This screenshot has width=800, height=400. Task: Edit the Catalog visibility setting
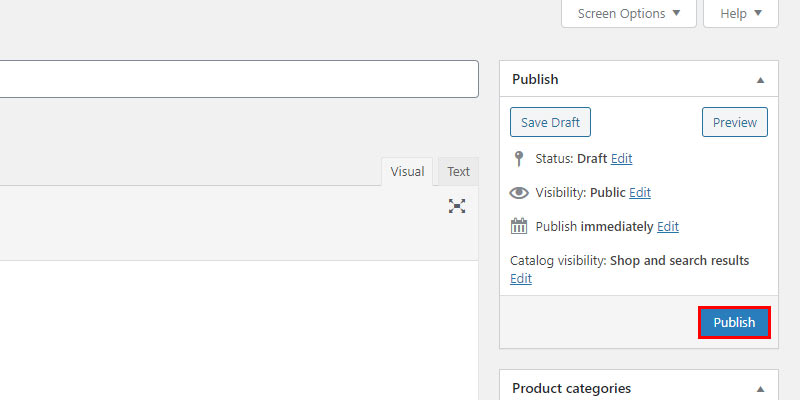pyautogui.click(x=521, y=279)
